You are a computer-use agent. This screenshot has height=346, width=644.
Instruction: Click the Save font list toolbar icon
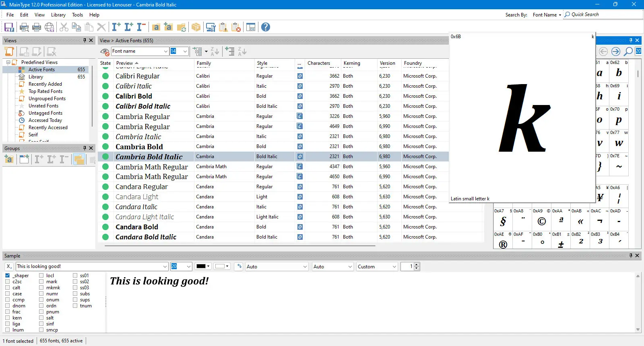pyautogui.click(x=9, y=27)
